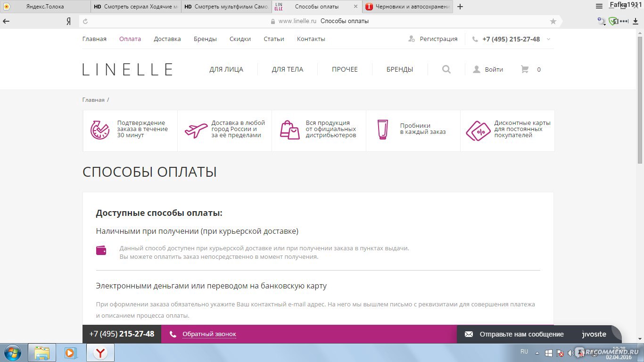This screenshot has height=362, width=644.
Task: Reload the page with the refresh icon
Action: 85,21
